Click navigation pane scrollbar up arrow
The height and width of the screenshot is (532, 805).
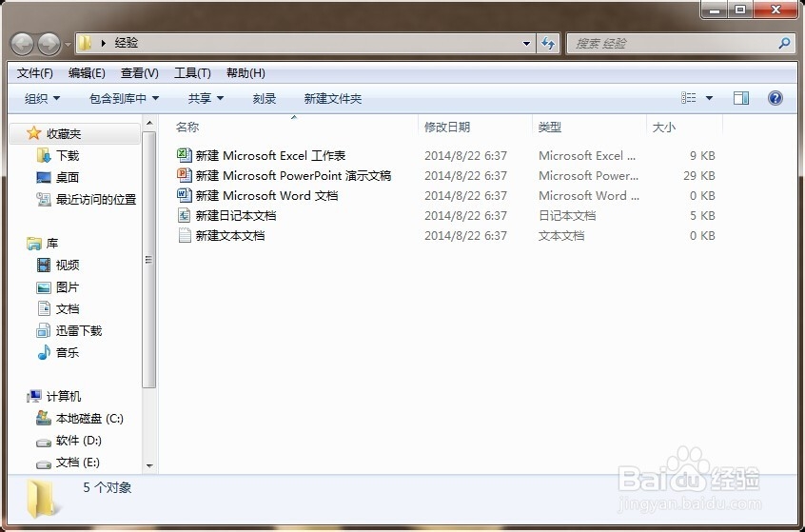149,123
